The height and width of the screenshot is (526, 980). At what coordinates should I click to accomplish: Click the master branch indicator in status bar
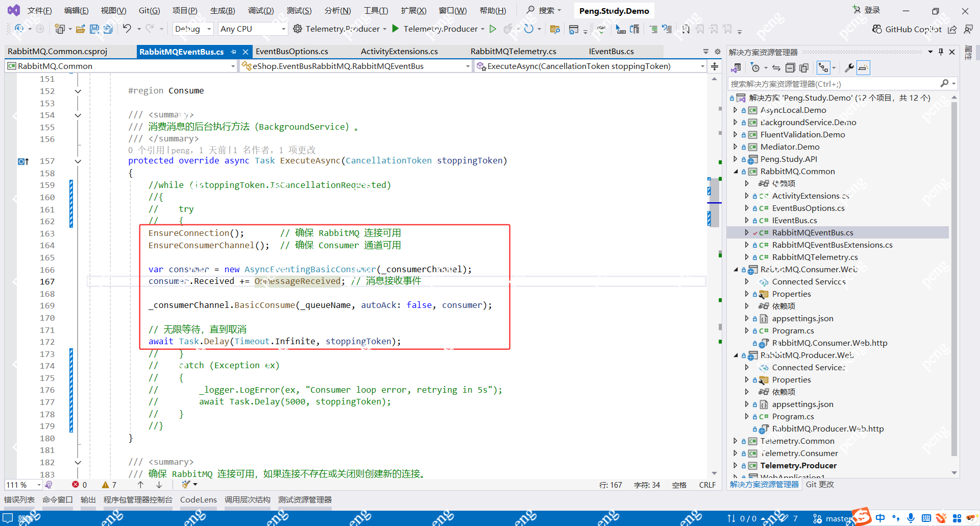point(832,518)
